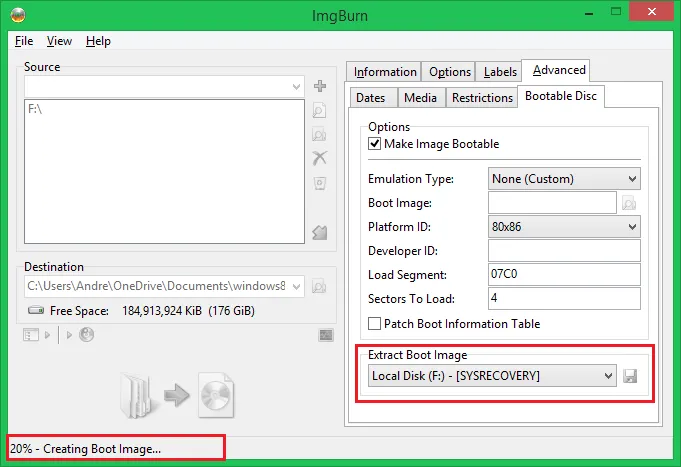Click the calculator icon below Free Space

coord(326,335)
